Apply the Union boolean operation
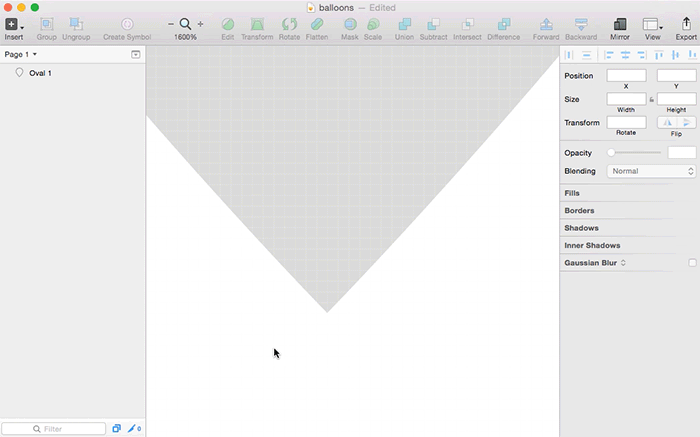Viewport: 700px width, 437px height. tap(404, 24)
